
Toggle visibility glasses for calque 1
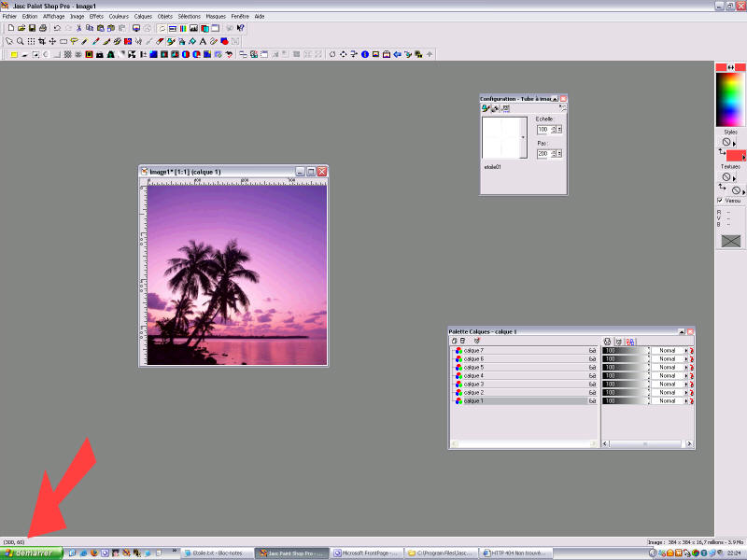click(592, 401)
